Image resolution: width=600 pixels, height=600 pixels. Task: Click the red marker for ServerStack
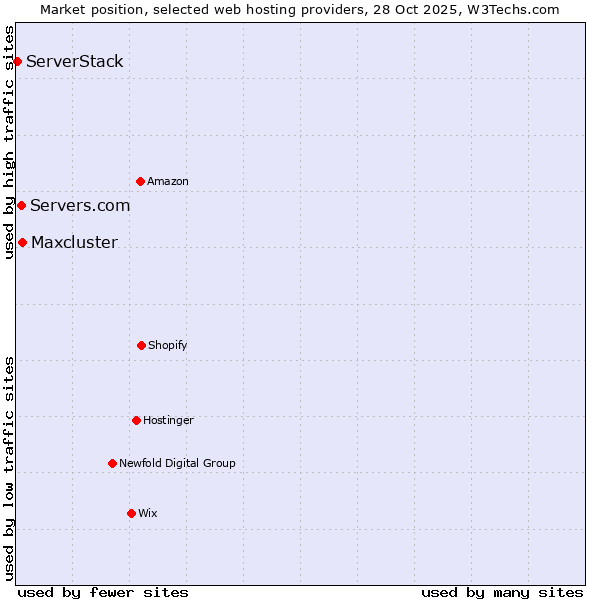pyautogui.click(x=17, y=62)
